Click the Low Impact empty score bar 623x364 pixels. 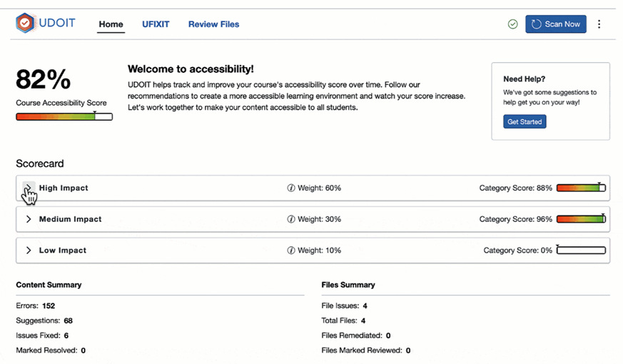(582, 251)
